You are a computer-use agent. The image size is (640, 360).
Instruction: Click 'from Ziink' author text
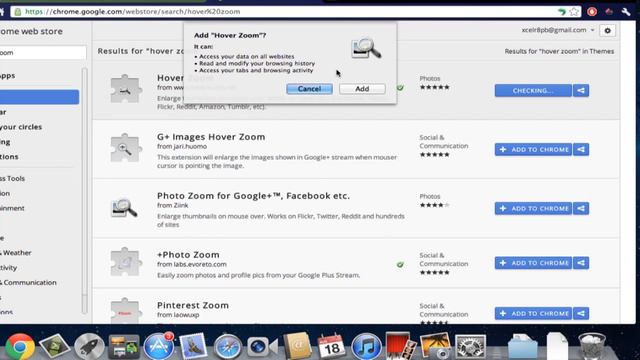click(x=173, y=205)
